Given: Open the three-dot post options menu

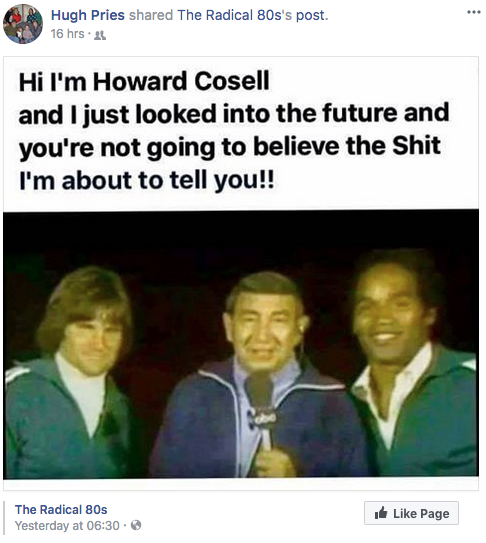Looking at the screenshot, I should pyautogui.click(x=474, y=12).
